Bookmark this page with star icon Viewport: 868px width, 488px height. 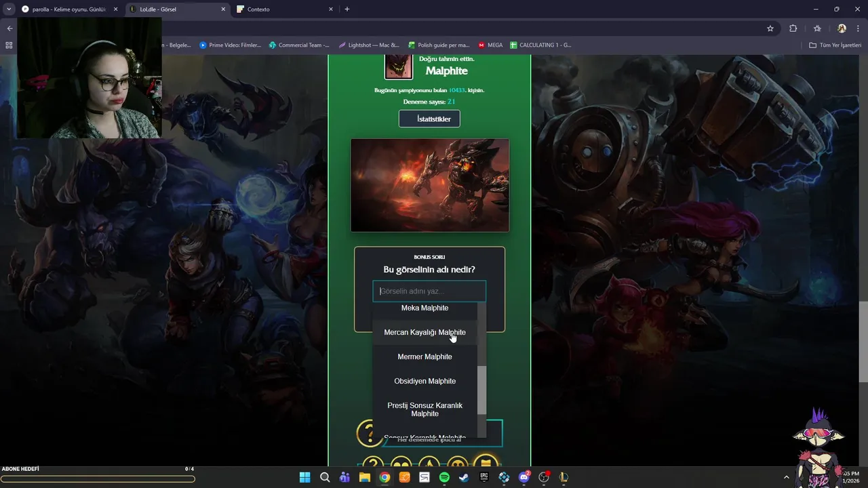click(x=770, y=28)
